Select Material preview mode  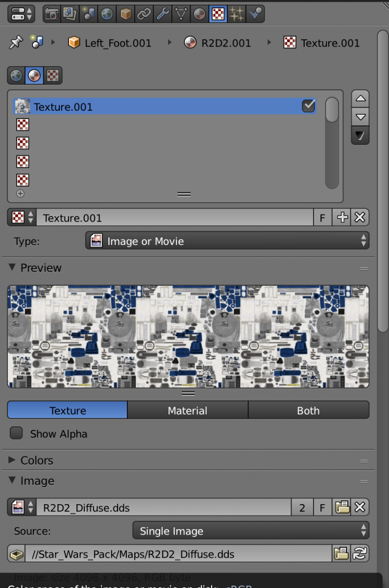(x=188, y=410)
